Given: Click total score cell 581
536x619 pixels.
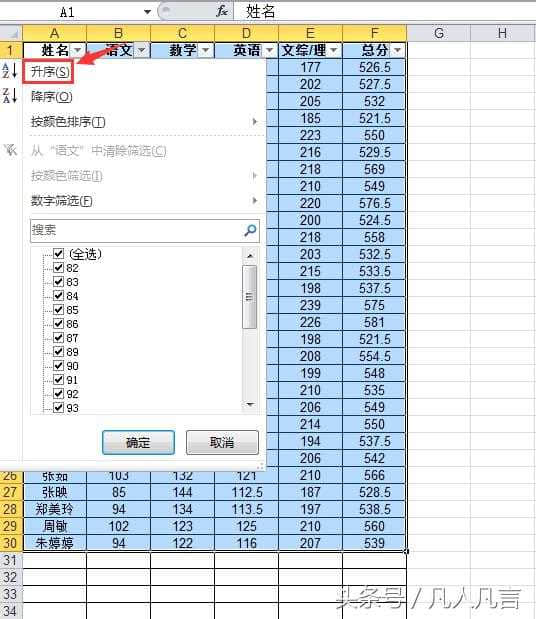Looking at the screenshot, I should tap(374, 322).
